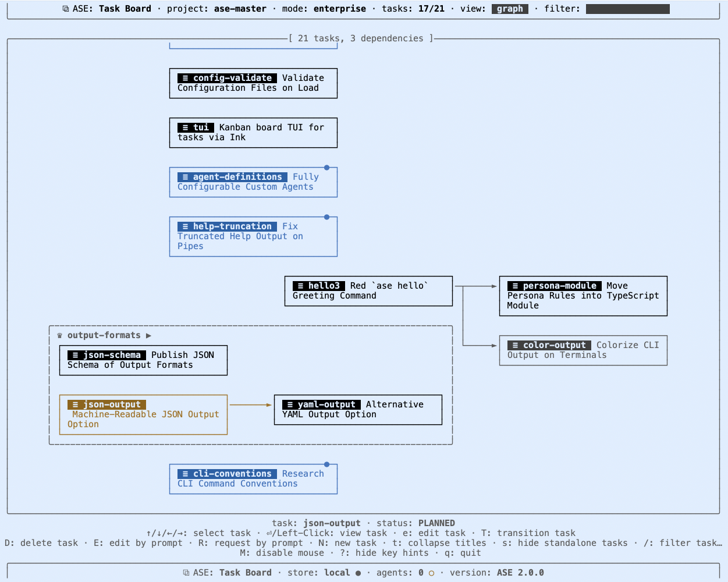The height and width of the screenshot is (582, 728).
Task: Click the persona-module task menu icon
Action: pos(516,286)
